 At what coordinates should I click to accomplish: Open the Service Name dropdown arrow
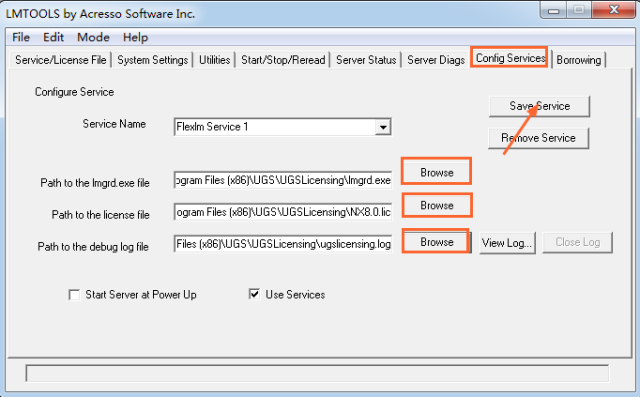click(383, 127)
